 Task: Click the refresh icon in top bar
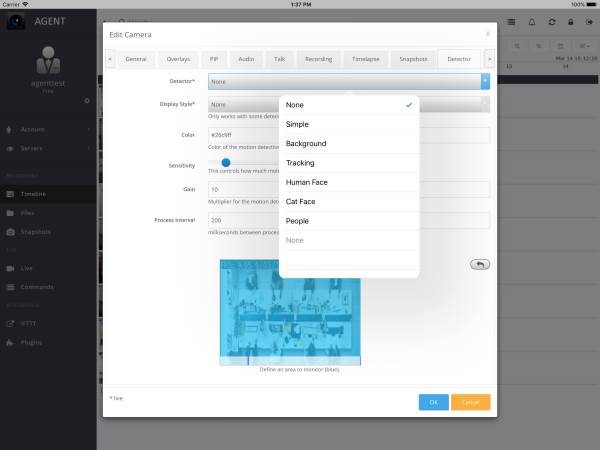click(552, 22)
